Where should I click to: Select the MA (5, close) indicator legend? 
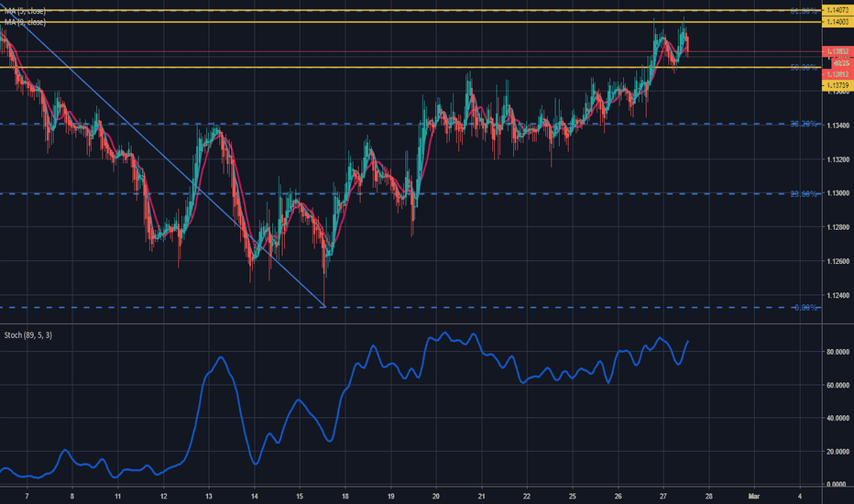coord(25,11)
